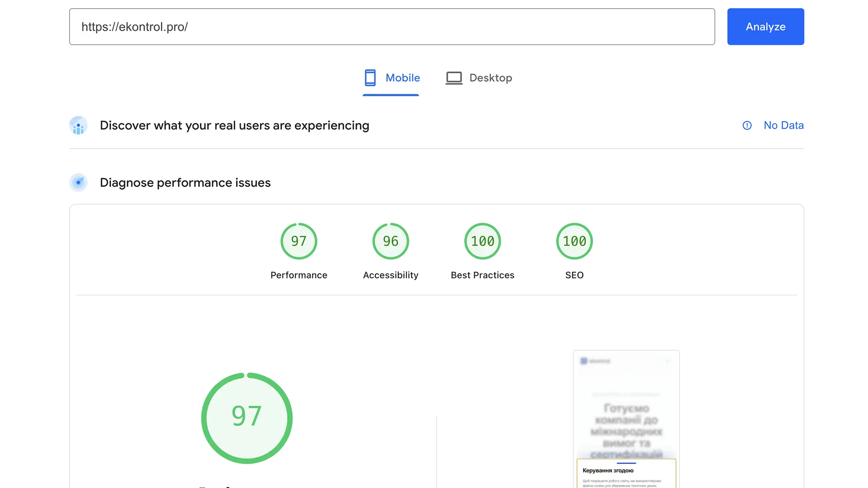This screenshot has height=488, width=868.
Task: Click the Desktop laptop icon
Action: pyautogui.click(x=453, y=77)
